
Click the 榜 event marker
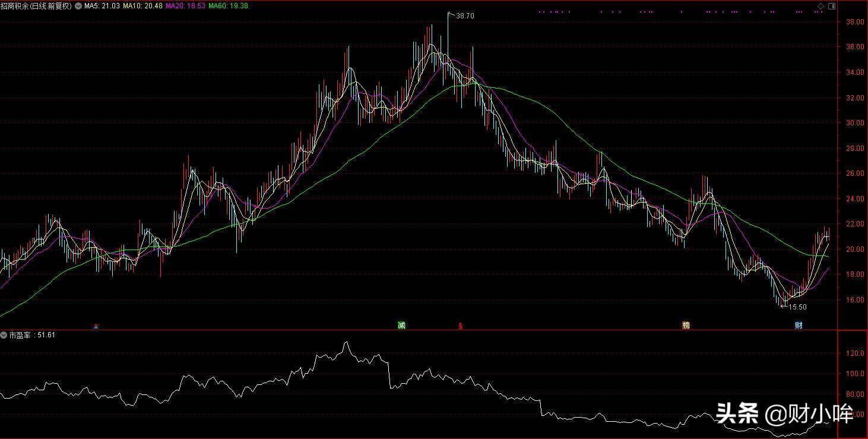pyautogui.click(x=686, y=325)
